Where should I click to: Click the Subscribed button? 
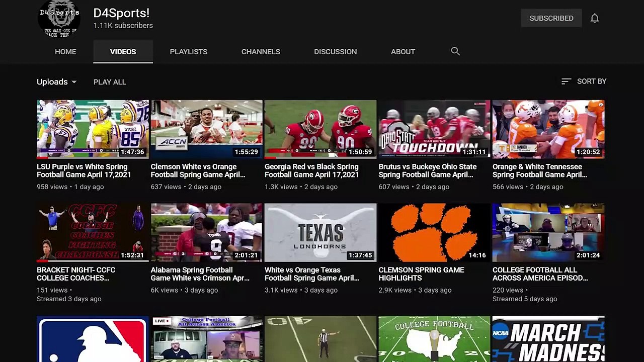click(x=551, y=18)
